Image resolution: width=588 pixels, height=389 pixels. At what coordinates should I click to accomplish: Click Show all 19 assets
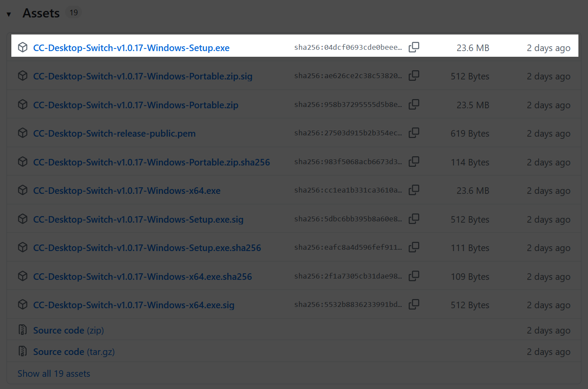pyautogui.click(x=54, y=374)
